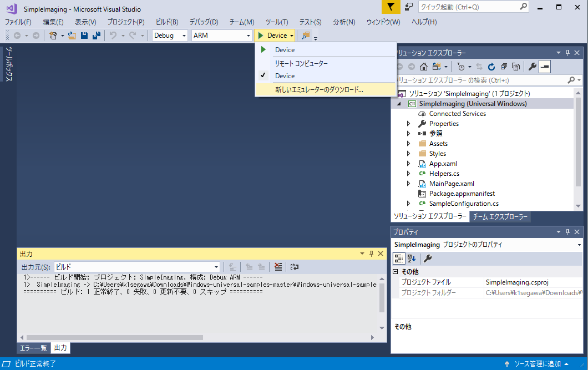This screenshot has width=588, height=370.
Task: Select Connected Services in the tree
Action: tap(457, 114)
